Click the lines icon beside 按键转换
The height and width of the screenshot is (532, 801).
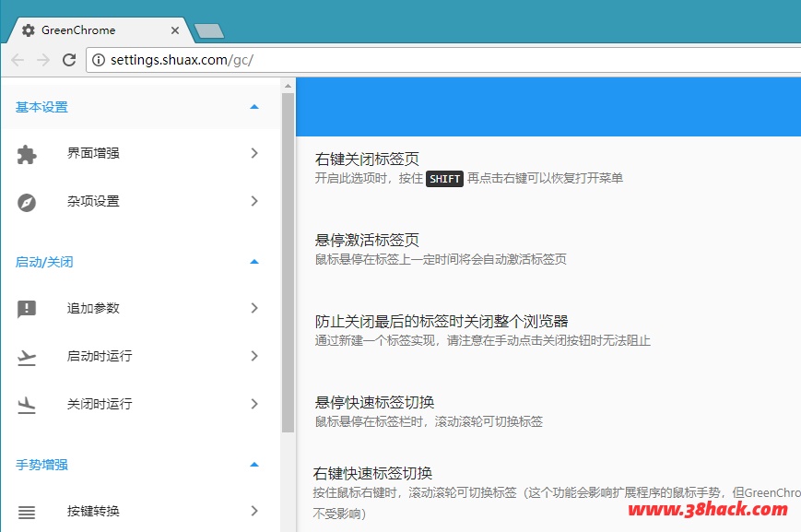point(27,512)
